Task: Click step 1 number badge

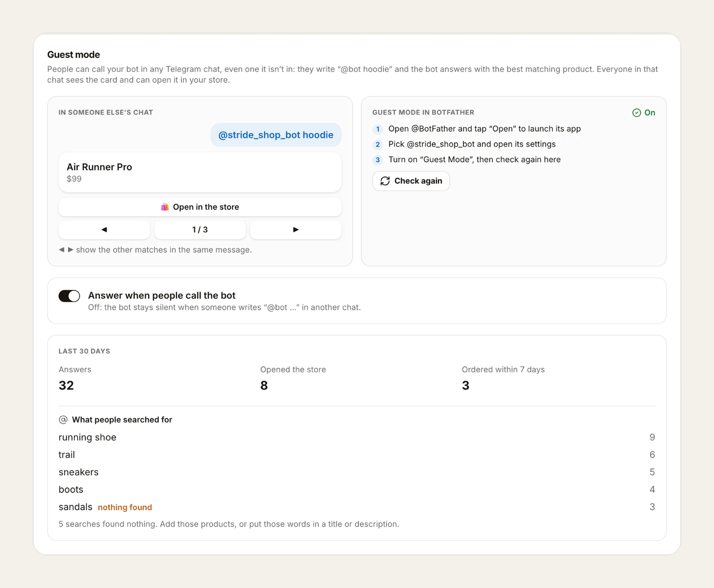Action: point(378,129)
